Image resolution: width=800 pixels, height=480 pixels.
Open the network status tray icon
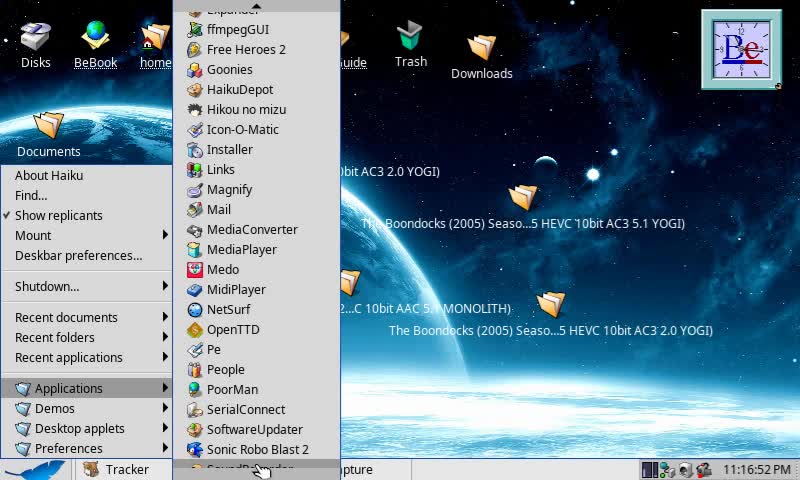tap(667, 469)
